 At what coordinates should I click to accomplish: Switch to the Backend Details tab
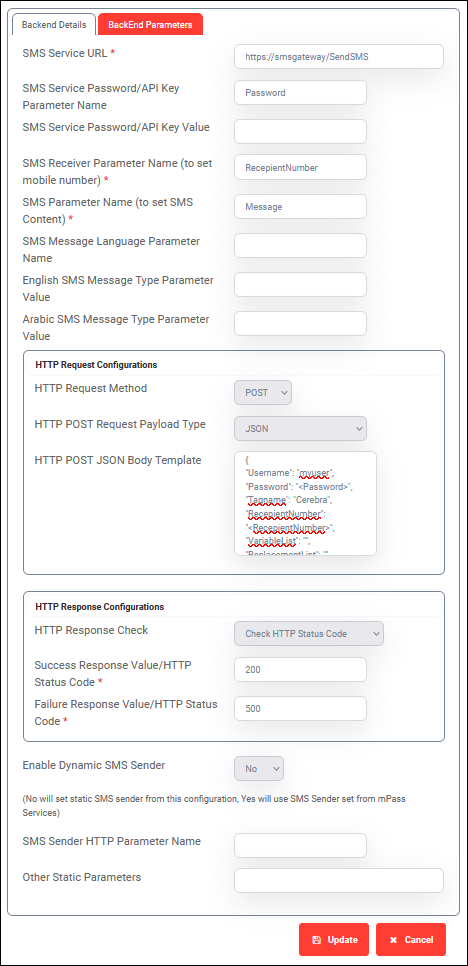pyautogui.click(x=54, y=25)
